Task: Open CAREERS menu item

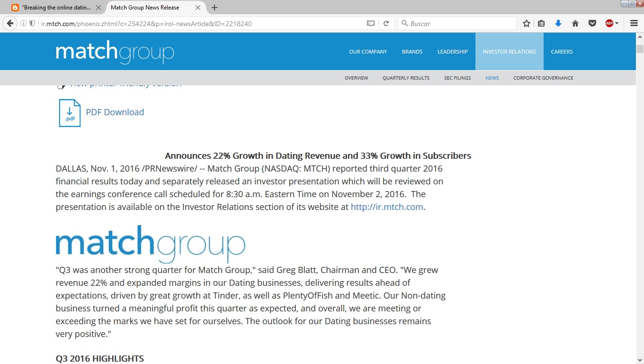Action: coord(562,52)
